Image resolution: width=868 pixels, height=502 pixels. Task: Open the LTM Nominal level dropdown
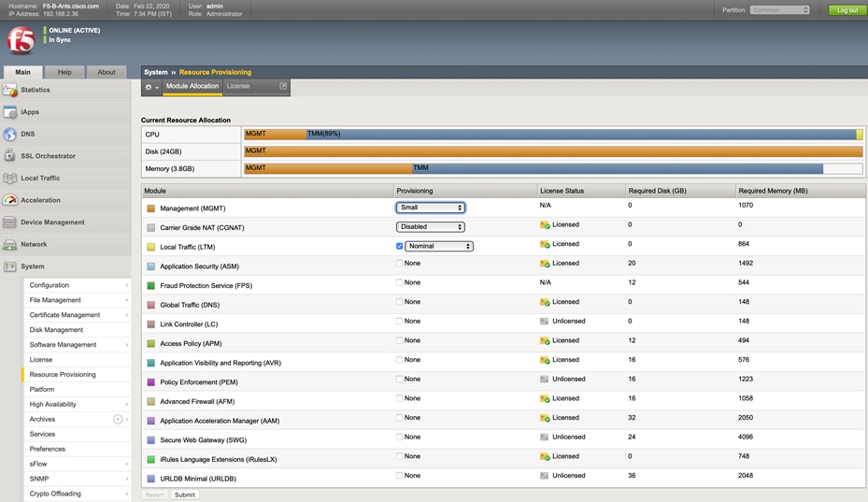point(439,246)
